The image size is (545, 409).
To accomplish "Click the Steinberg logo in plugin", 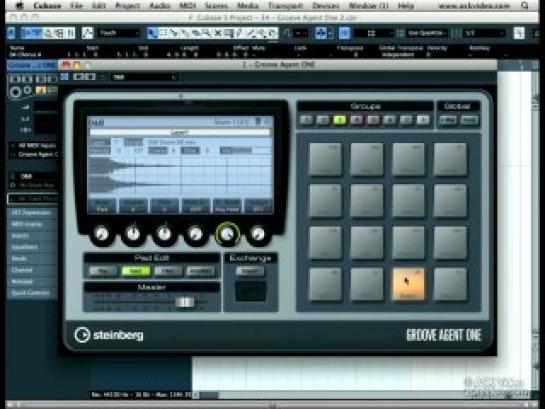I will [109, 335].
